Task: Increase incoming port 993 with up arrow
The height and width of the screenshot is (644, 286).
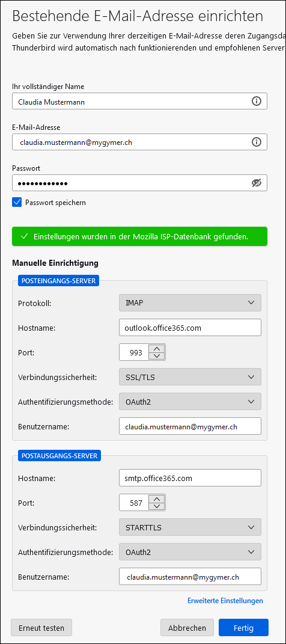Action: [156, 348]
